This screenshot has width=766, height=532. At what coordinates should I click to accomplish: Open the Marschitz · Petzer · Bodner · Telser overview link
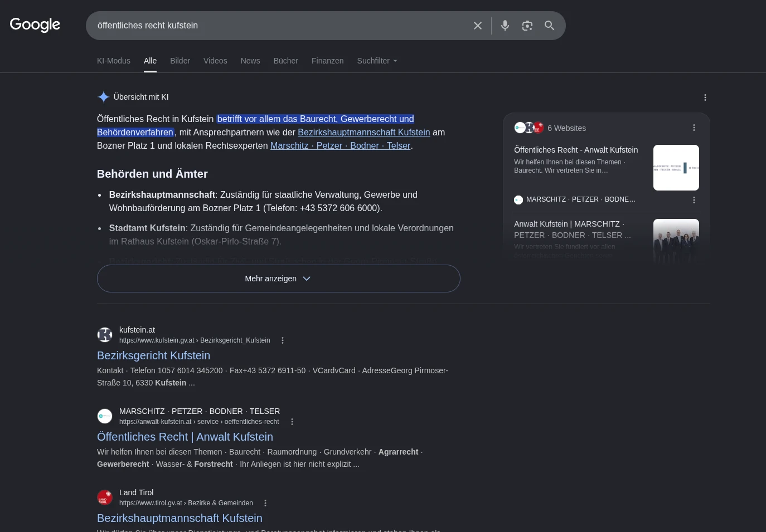tap(341, 145)
